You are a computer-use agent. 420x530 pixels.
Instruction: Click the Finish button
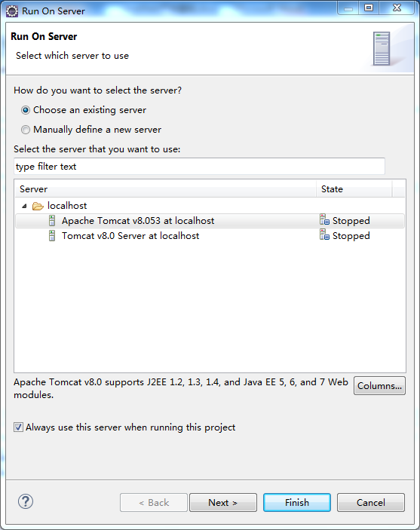point(297,502)
